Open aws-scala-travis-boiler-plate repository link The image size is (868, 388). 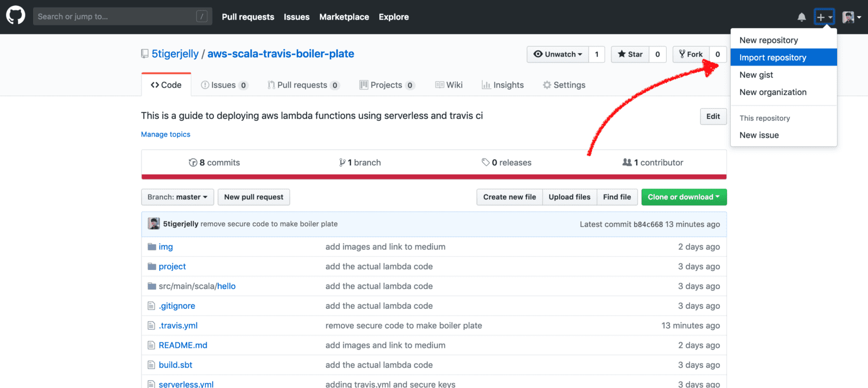pos(280,54)
